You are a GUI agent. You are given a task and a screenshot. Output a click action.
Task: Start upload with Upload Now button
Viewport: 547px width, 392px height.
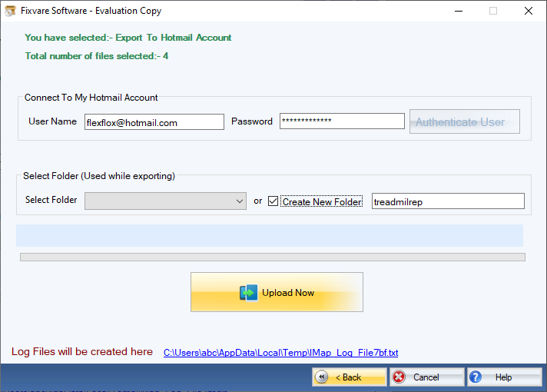click(277, 292)
